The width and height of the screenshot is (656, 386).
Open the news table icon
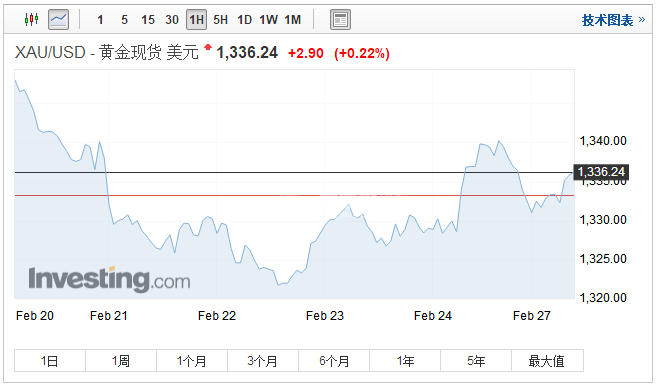point(340,19)
